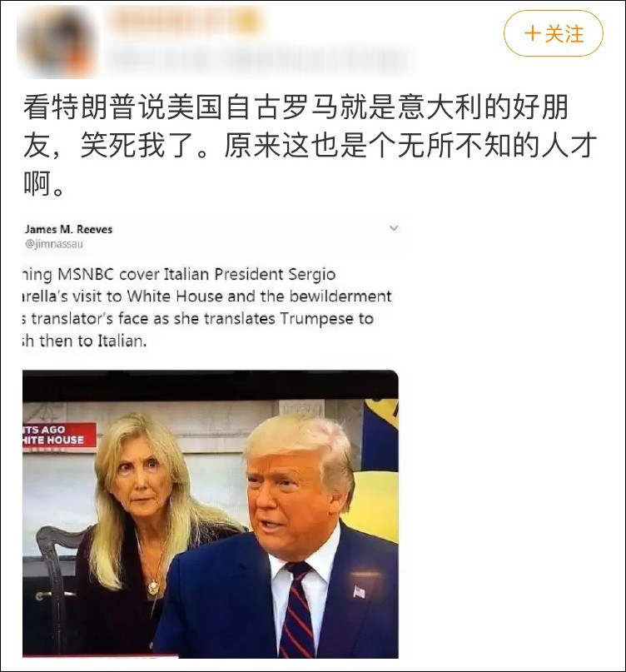This screenshot has height=672, width=626.
Task: Click the red WHITE HOUSE banner in the video
Action: 60,436
